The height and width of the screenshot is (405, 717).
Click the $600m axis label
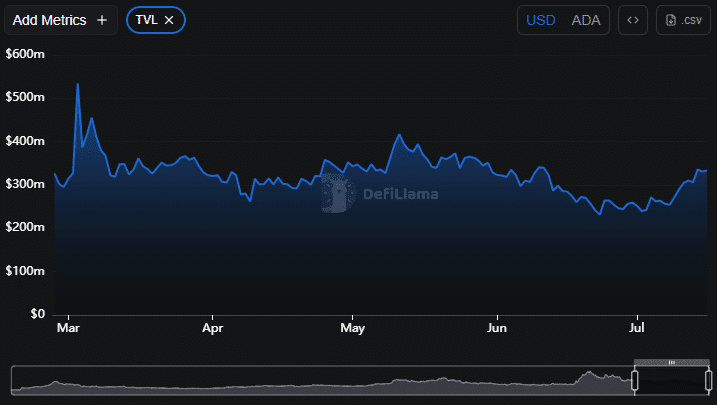tap(25, 54)
